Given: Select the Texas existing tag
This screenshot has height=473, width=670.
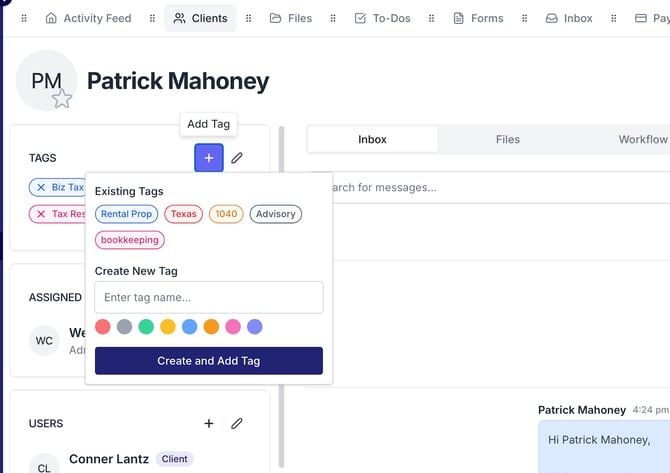Looking at the screenshot, I should [x=183, y=214].
